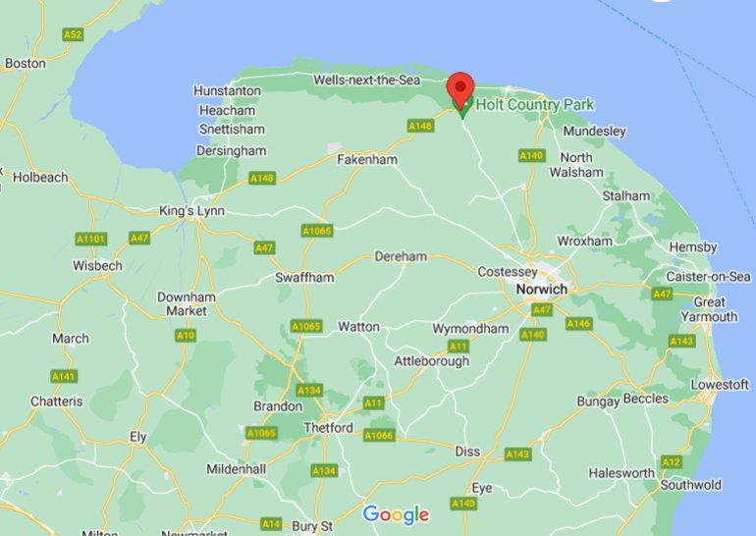Select the Great Yarmouth label
The height and width of the screenshot is (536, 756).
pos(709,309)
